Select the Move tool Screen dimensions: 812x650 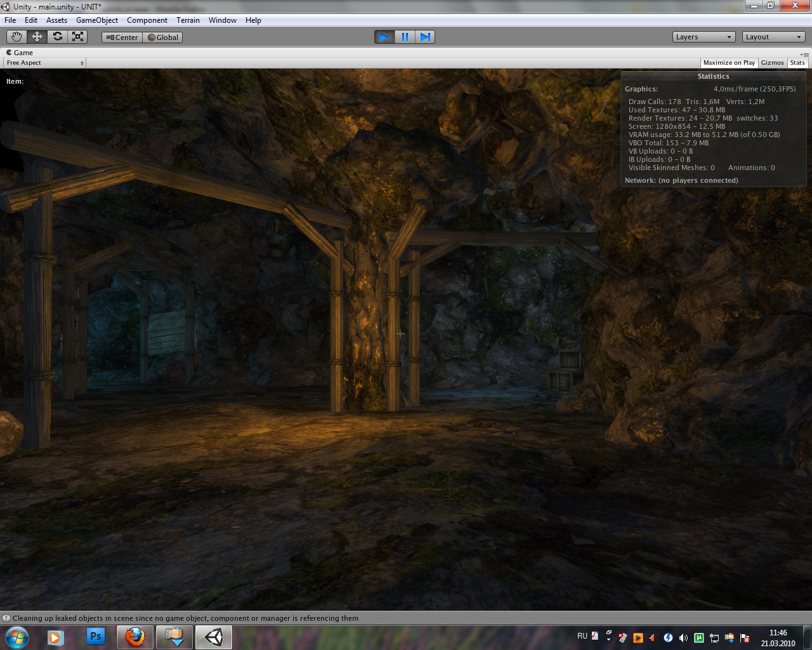tap(37, 37)
